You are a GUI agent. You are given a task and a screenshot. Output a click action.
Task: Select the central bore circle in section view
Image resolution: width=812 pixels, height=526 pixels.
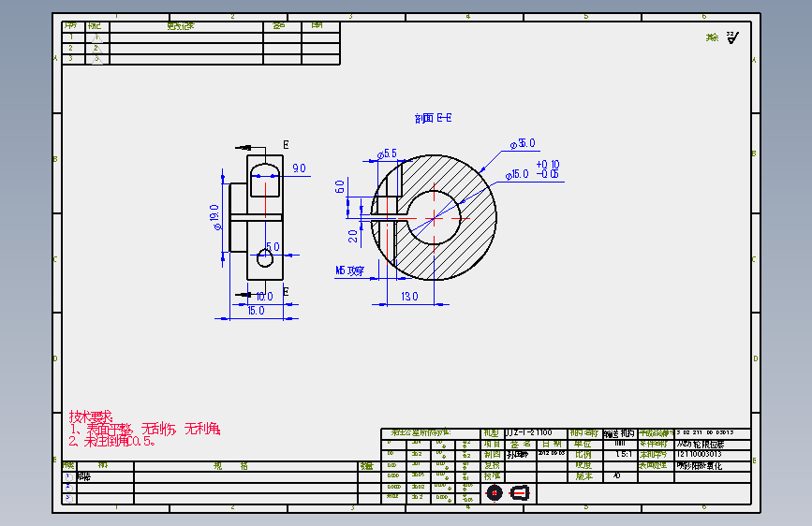[434, 217]
